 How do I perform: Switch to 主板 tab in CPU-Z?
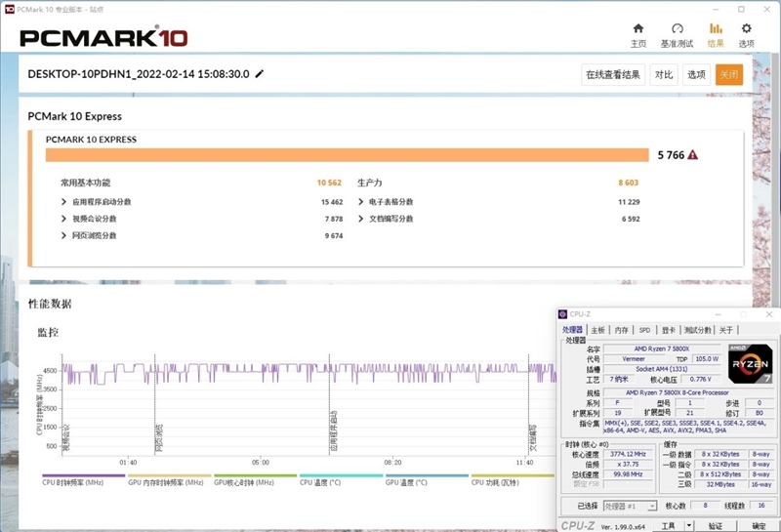click(597, 330)
